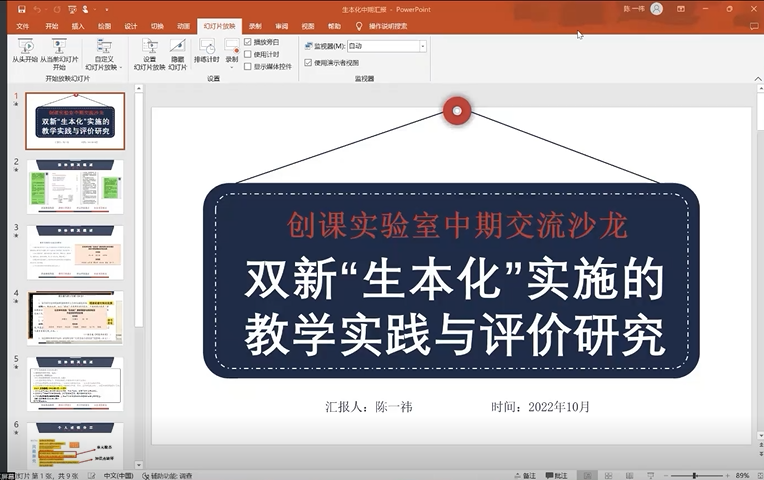This screenshot has height=480, width=764.
Task: Toggle Play Narrations (播放旁白) checkbox
Action: (x=248, y=42)
